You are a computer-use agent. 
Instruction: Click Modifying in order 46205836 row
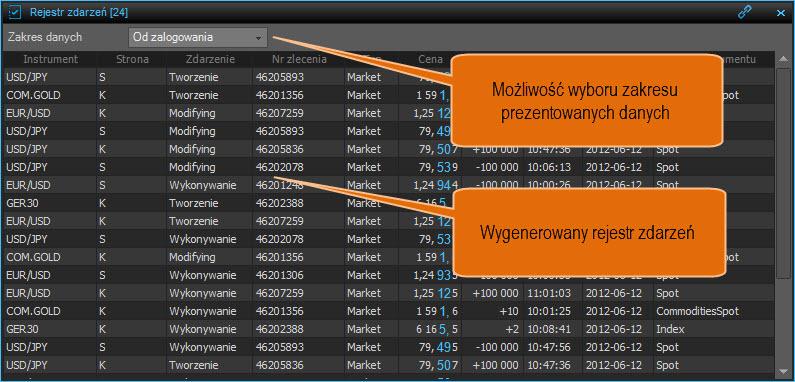point(192,149)
